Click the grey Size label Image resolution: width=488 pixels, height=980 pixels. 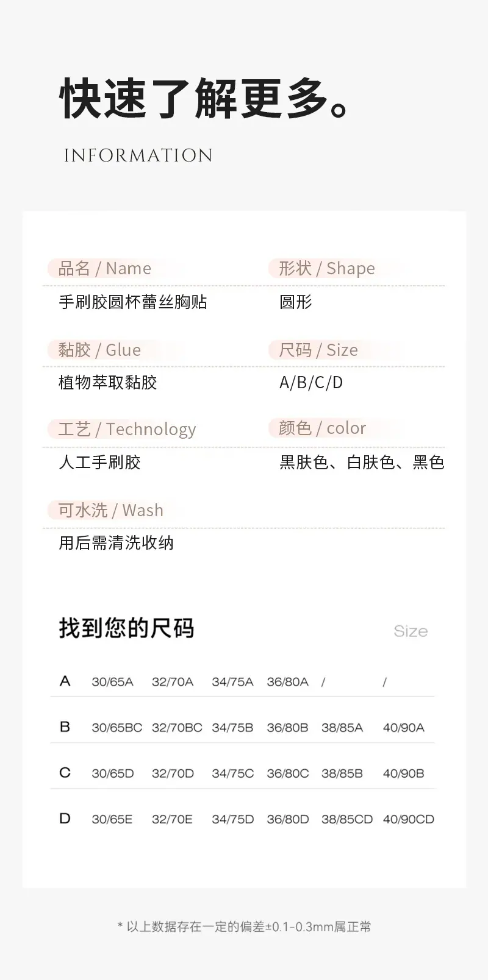pyautogui.click(x=411, y=631)
